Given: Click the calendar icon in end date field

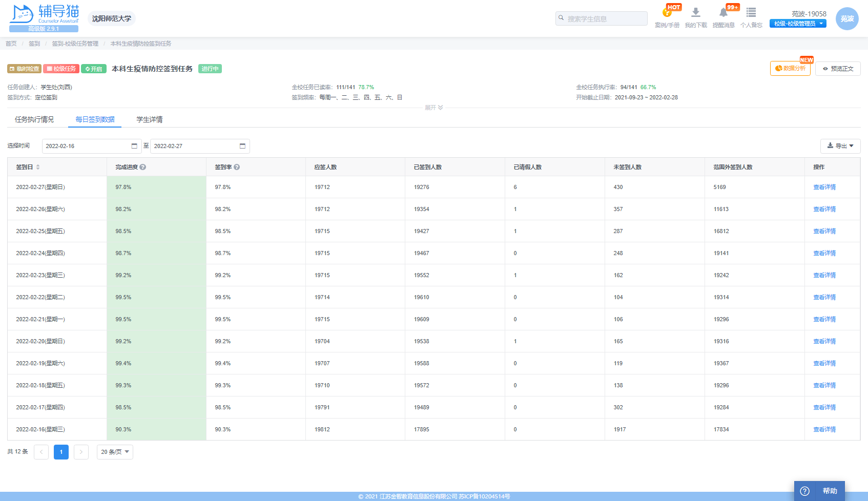Looking at the screenshot, I should (x=242, y=146).
